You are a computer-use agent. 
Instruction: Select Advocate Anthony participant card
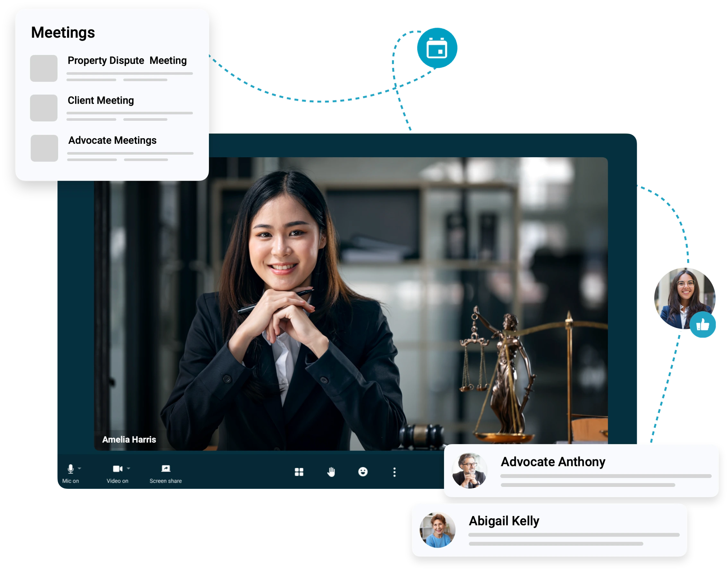click(553, 462)
